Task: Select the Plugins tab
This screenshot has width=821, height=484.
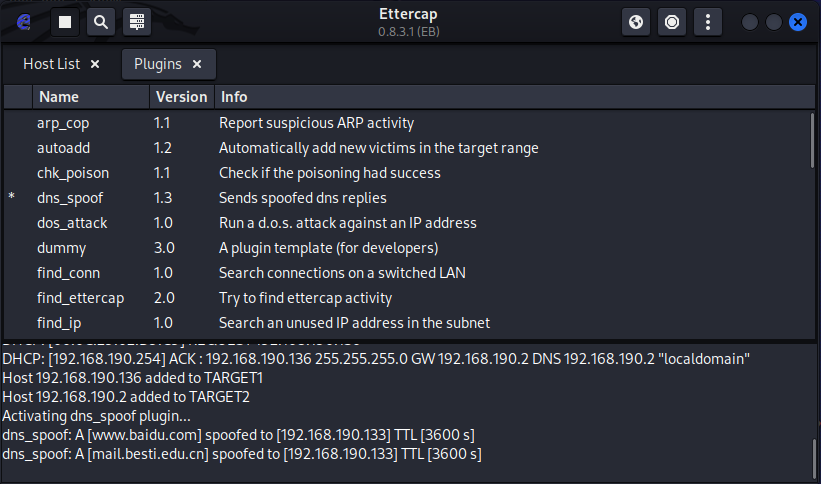Action: click(x=157, y=64)
